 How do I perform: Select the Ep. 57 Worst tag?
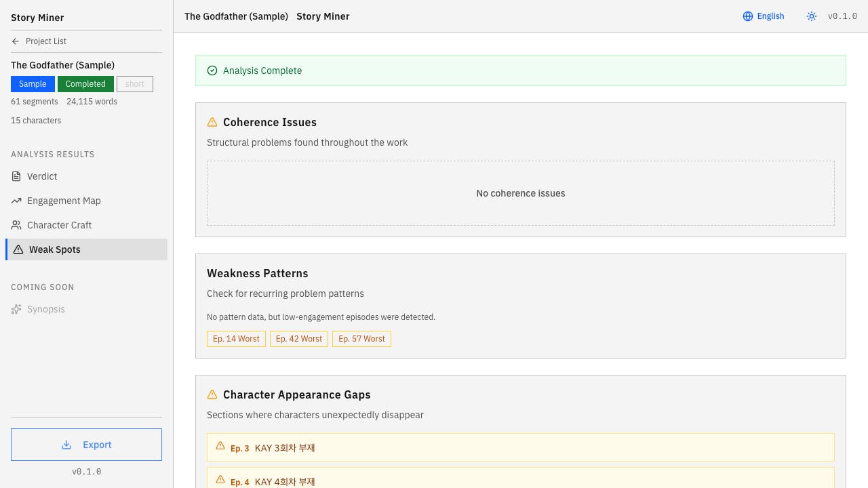[361, 339]
